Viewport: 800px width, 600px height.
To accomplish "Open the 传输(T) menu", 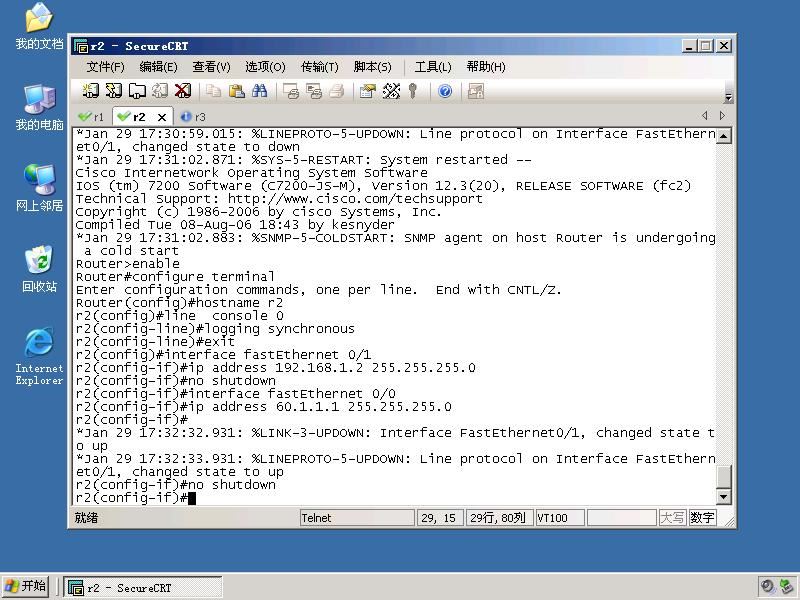I will [319, 67].
